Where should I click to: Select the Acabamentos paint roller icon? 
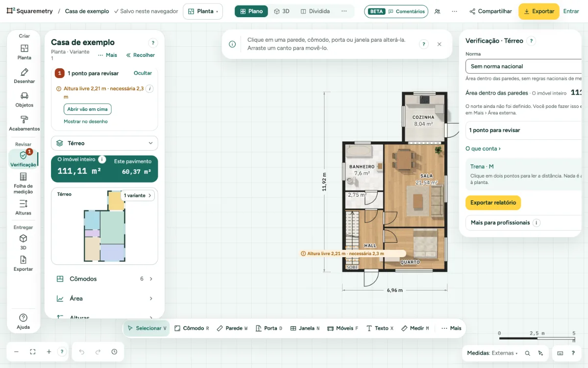click(x=24, y=119)
